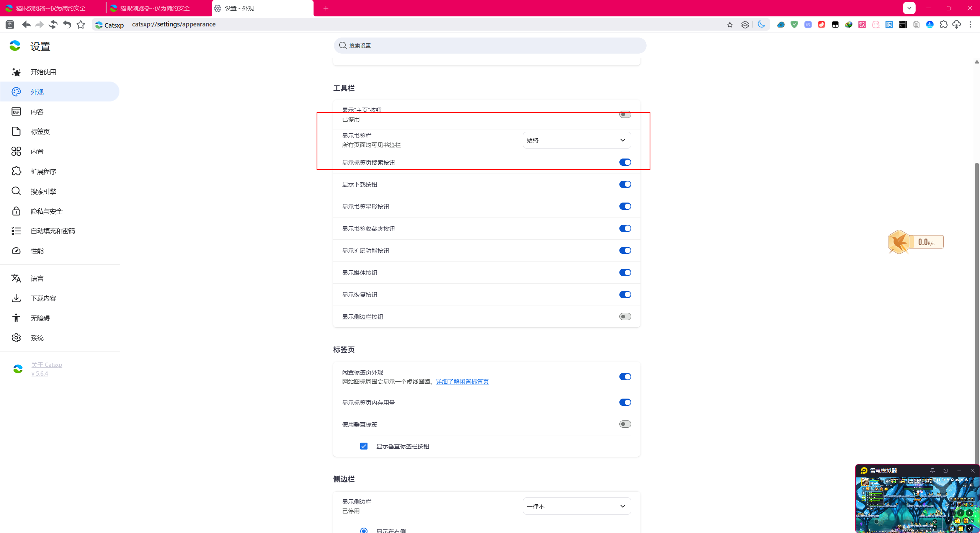This screenshot has height=533, width=980.
Task: Open the gray copy documents extension icon
Action: point(916,25)
